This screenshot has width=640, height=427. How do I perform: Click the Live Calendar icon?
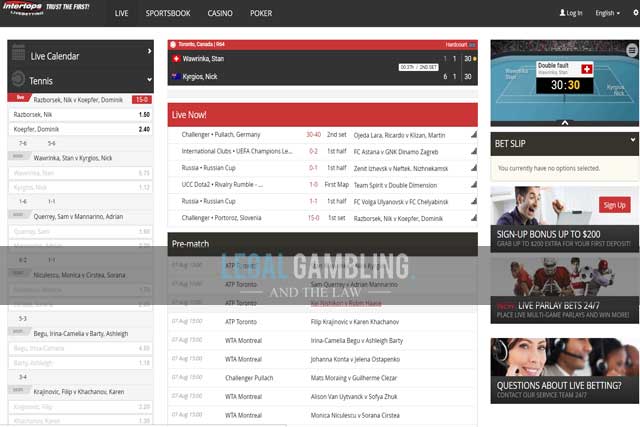[x=18, y=53]
